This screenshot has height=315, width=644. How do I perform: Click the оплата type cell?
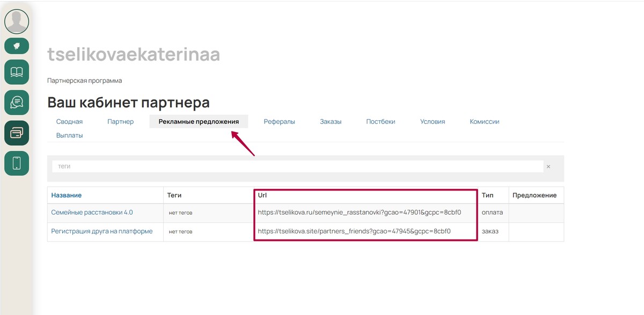tap(492, 213)
